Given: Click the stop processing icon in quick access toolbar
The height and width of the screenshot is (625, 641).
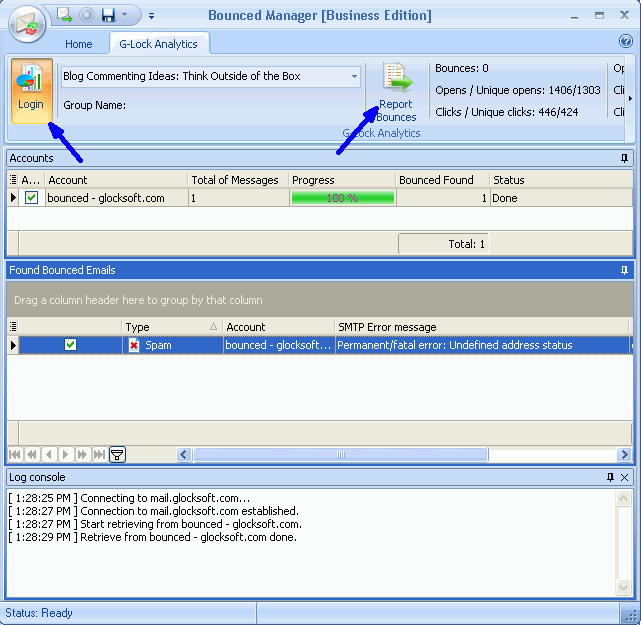Looking at the screenshot, I should click(x=86, y=15).
